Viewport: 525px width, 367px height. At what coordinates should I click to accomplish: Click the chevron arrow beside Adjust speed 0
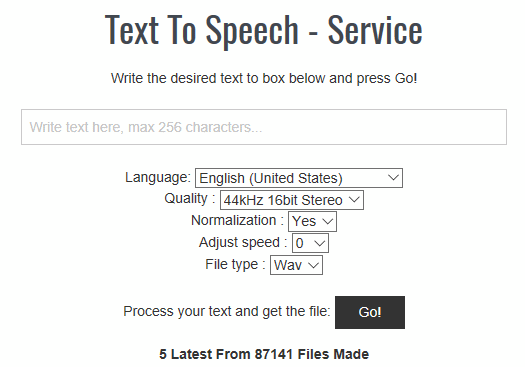pyautogui.click(x=319, y=243)
